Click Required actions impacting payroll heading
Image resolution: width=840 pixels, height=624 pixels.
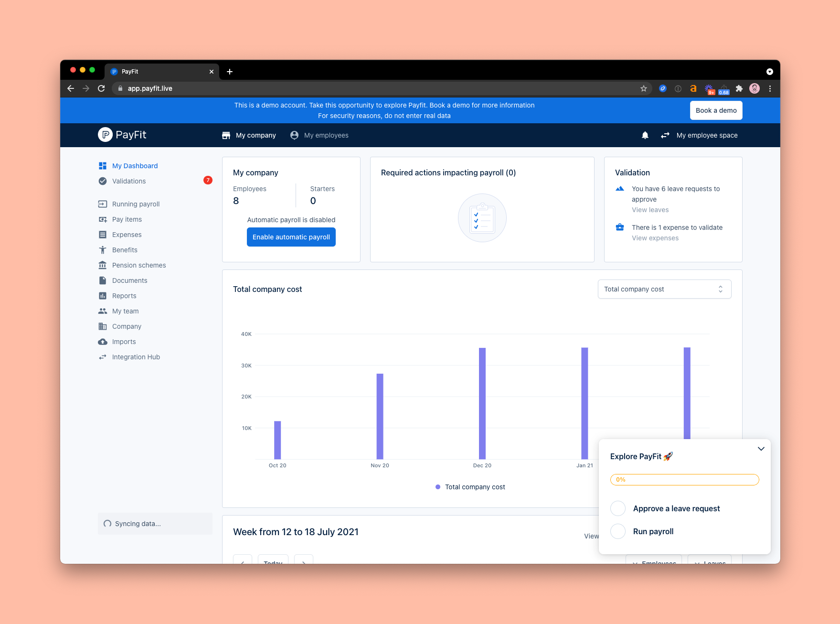click(448, 172)
